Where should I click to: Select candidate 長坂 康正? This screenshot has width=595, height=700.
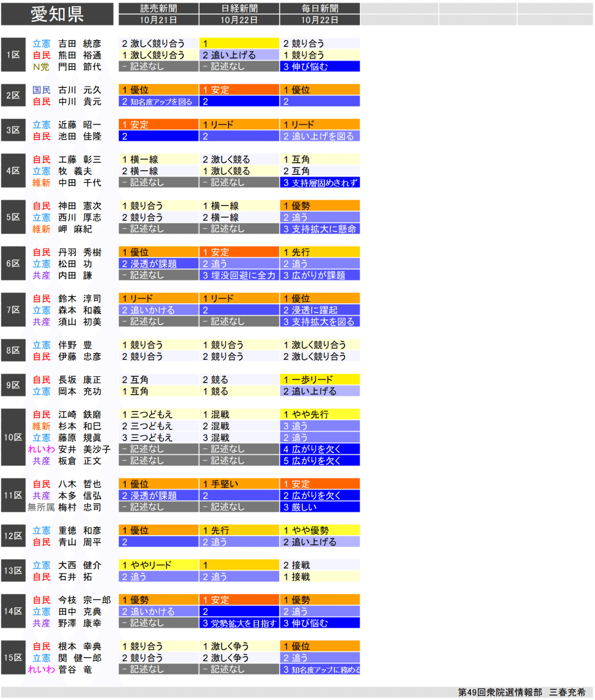(x=79, y=380)
